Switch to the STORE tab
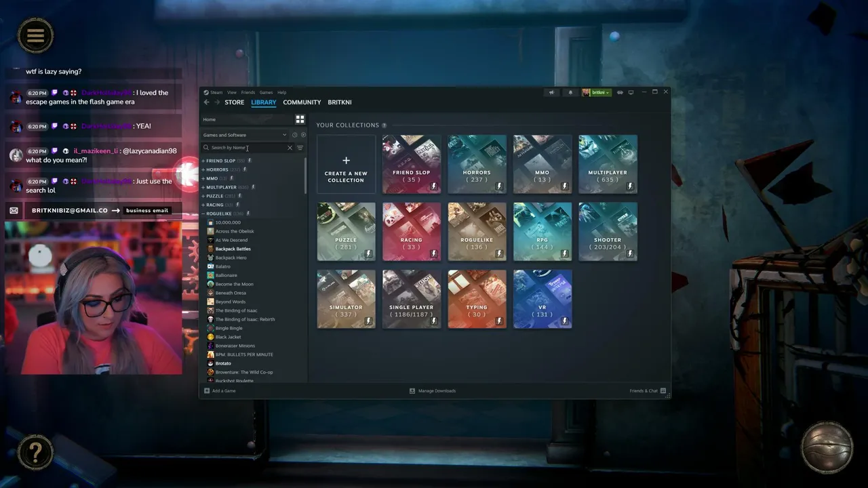This screenshot has width=868, height=488. 235,102
